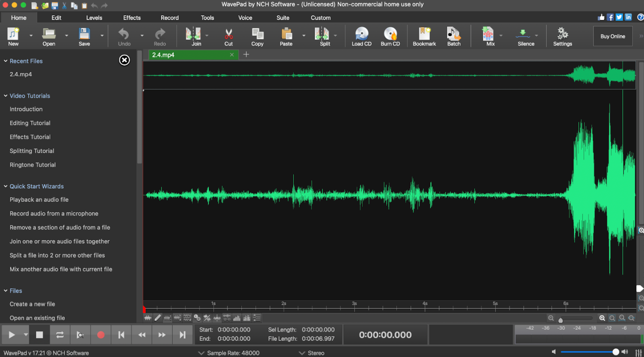Image resolution: width=644 pixels, height=357 pixels.
Task: Open the Bookmark tool
Action: pyautogui.click(x=424, y=36)
